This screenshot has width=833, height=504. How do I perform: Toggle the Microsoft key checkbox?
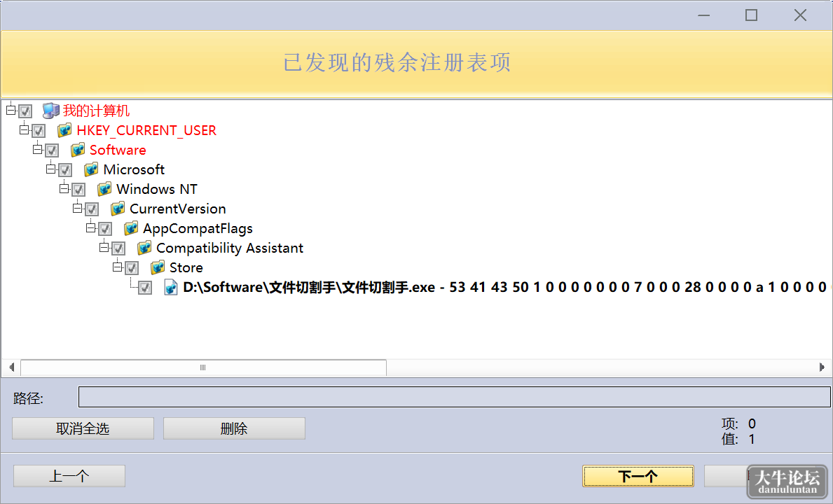click(65, 170)
